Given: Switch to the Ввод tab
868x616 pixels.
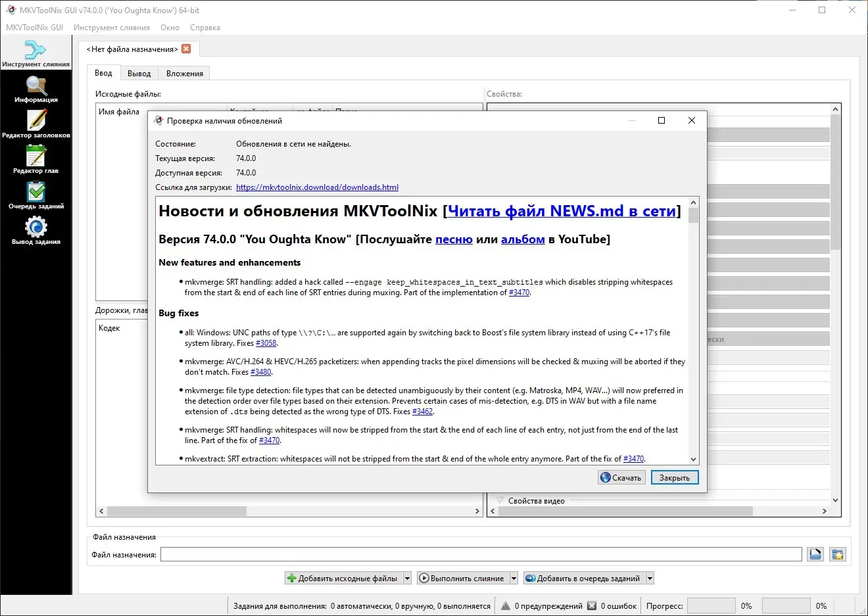Looking at the screenshot, I should (103, 73).
